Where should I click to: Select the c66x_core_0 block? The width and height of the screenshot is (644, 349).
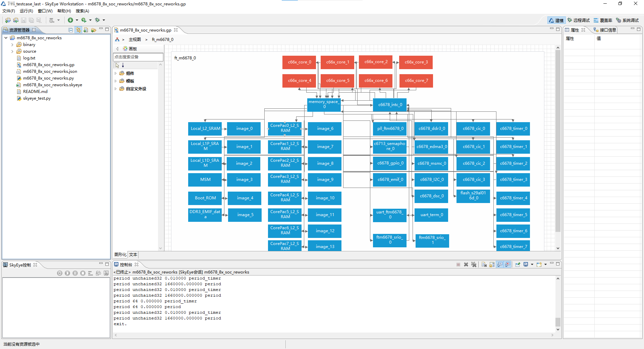pyautogui.click(x=299, y=62)
